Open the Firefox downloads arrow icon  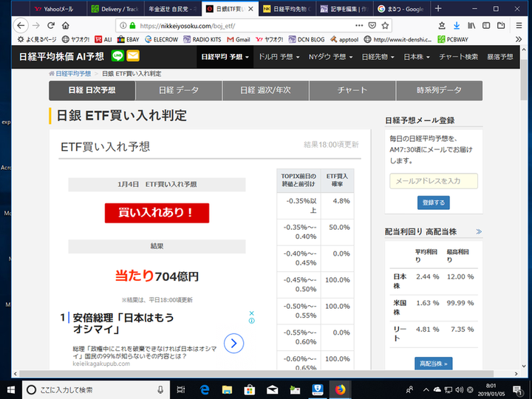click(456, 25)
